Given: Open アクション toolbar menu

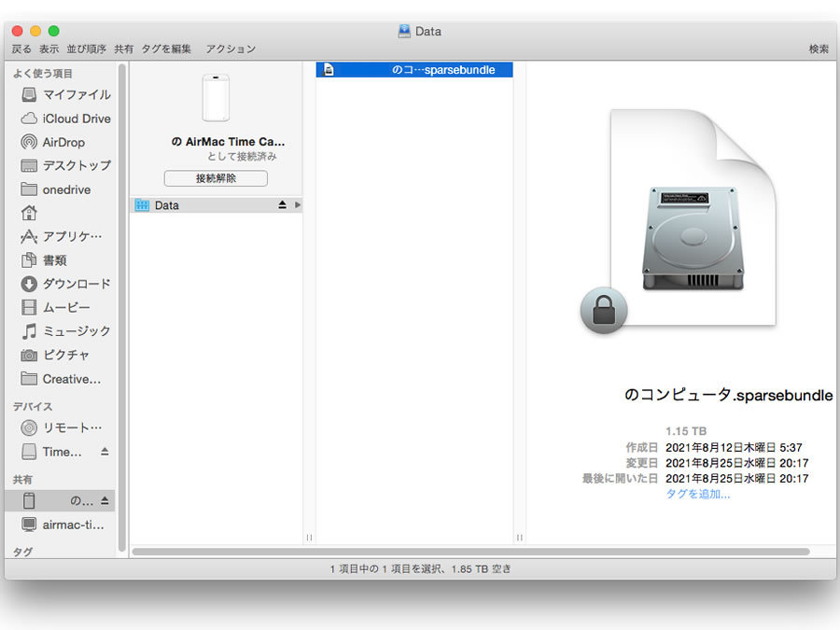Looking at the screenshot, I should pos(231,49).
